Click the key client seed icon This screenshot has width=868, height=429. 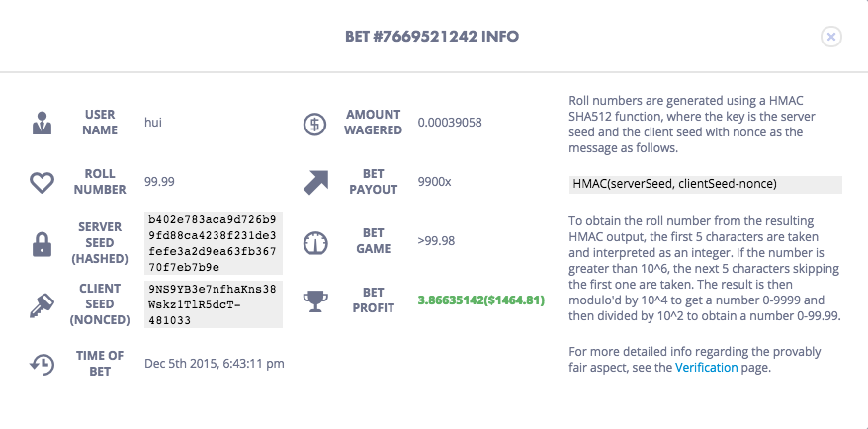coord(43,305)
